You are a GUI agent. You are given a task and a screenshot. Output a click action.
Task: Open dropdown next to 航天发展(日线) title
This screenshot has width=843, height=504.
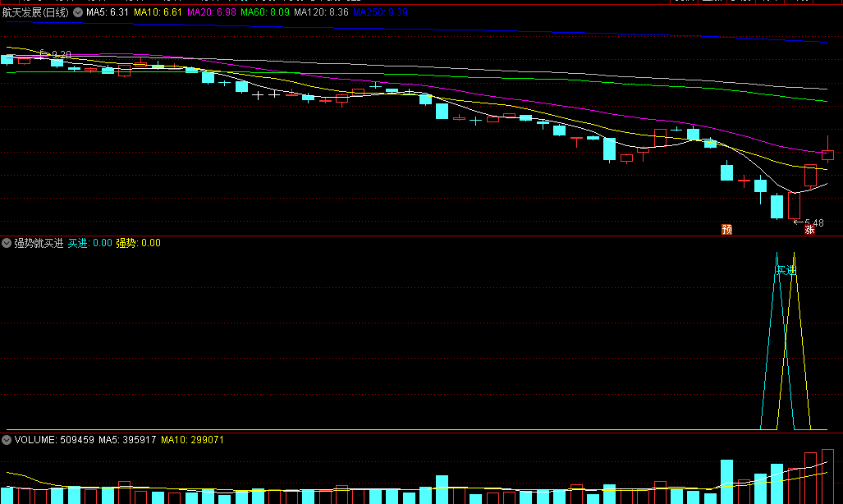pyautogui.click(x=78, y=12)
